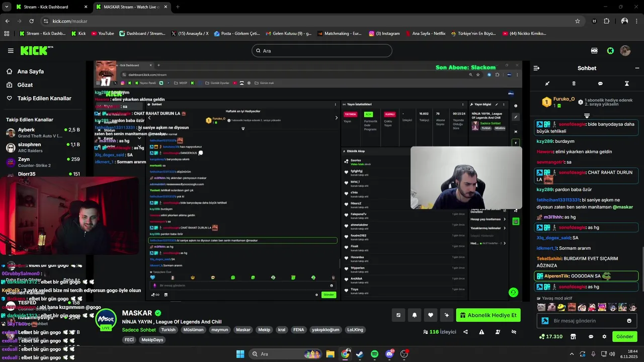
Task: Open chat identity speech-bubble icon near Gönder
Action: coord(591,336)
